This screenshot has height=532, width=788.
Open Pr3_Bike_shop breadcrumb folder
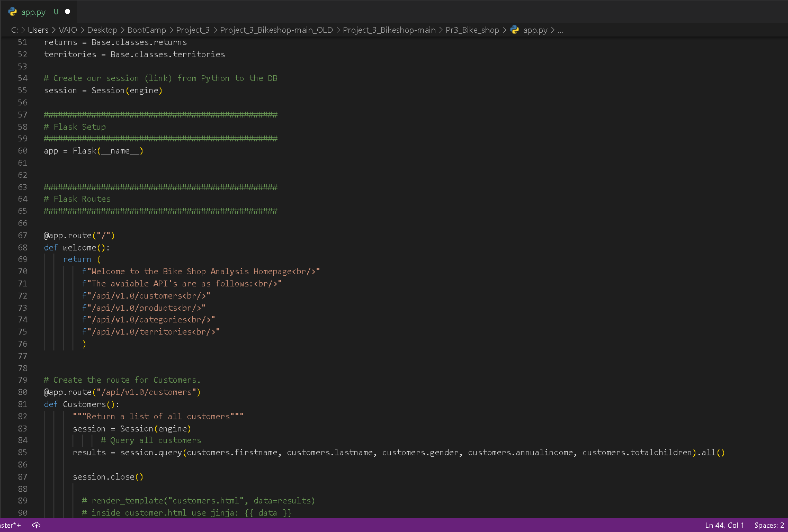click(x=472, y=30)
